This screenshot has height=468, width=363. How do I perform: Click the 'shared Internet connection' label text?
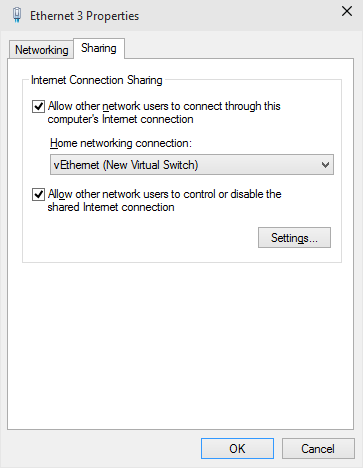pyautogui.click(x=111, y=207)
